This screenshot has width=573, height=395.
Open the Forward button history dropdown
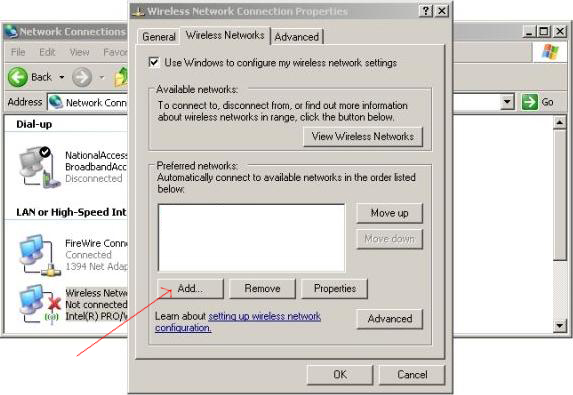click(x=102, y=77)
